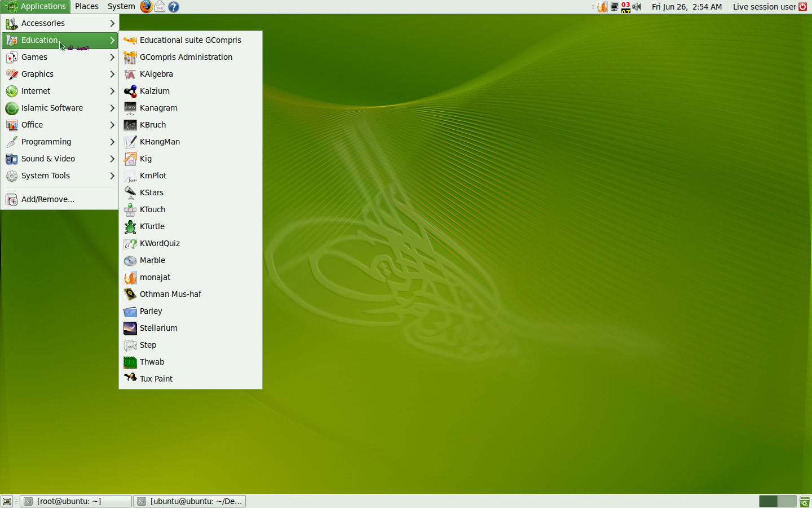Select the Marble application entry

pos(152,260)
